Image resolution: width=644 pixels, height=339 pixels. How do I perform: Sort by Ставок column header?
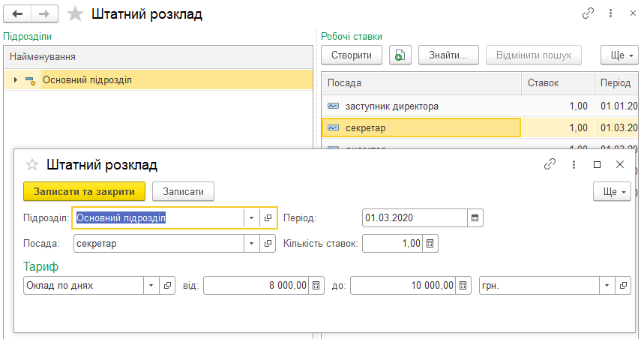coord(558,83)
